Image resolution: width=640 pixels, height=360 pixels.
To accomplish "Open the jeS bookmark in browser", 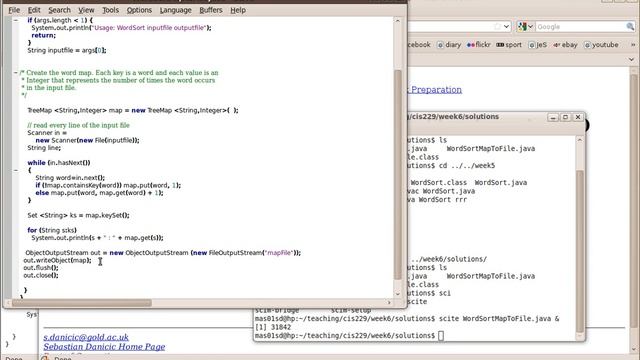I will (538, 45).
